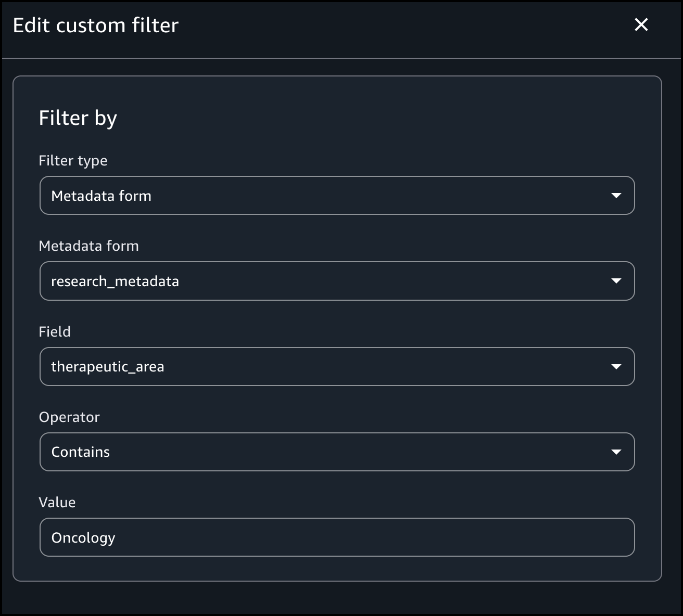This screenshot has height=616, width=683.
Task: Click the "Filter type" label
Action: click(x=73, y=161)
